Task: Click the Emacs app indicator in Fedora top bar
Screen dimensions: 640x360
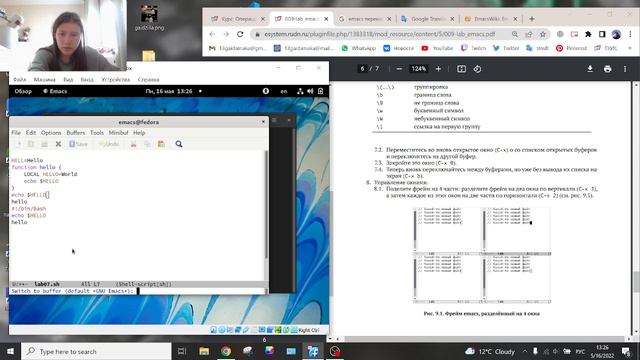Action: click(55, 91)
